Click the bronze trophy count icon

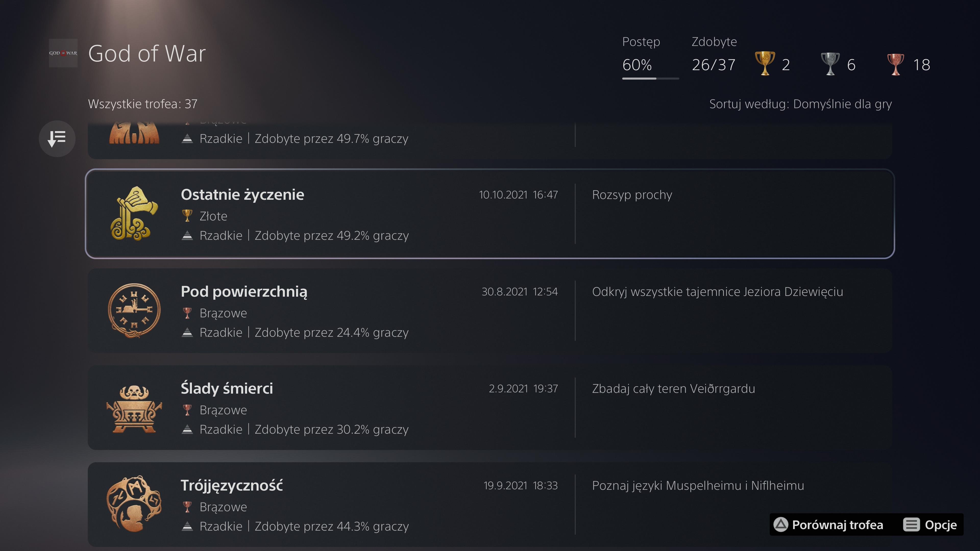[896, 64]
